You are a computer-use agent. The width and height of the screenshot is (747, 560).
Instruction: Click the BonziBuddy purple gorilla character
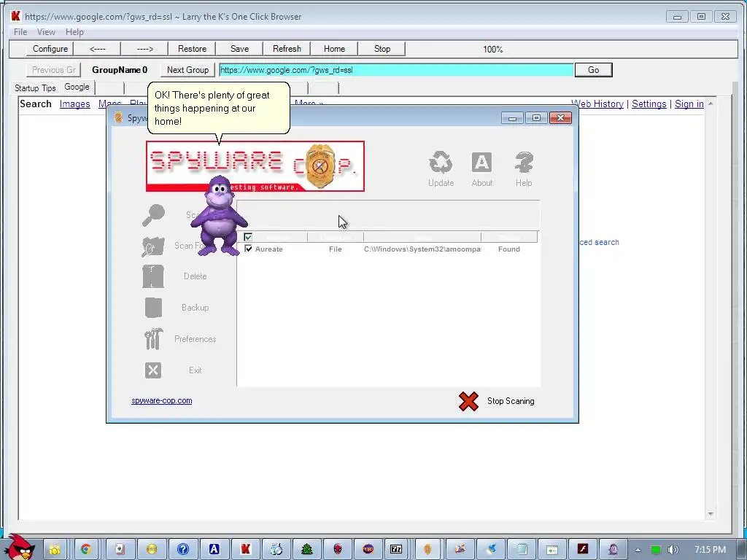pyautogui.click(x=219, y=216)
